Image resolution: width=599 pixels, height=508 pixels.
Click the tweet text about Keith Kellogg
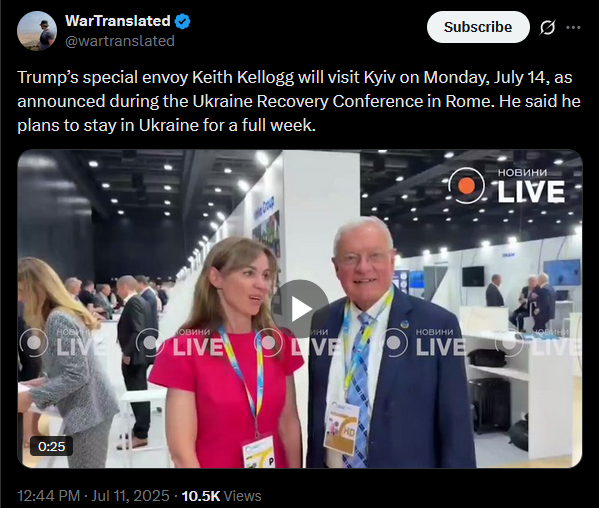coord(299,101)
